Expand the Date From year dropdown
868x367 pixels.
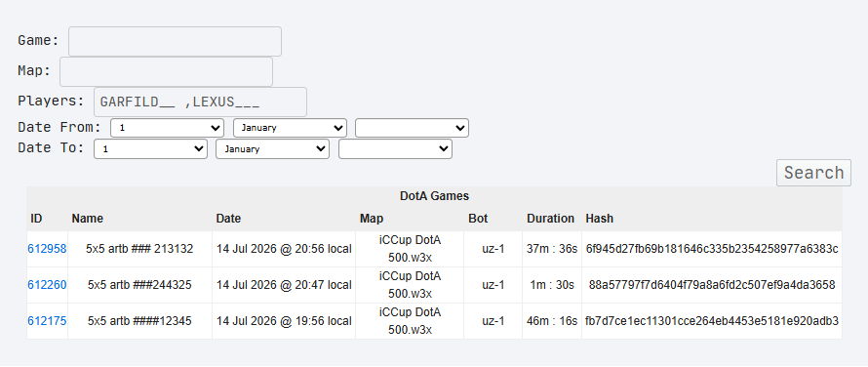pos(412,128)
